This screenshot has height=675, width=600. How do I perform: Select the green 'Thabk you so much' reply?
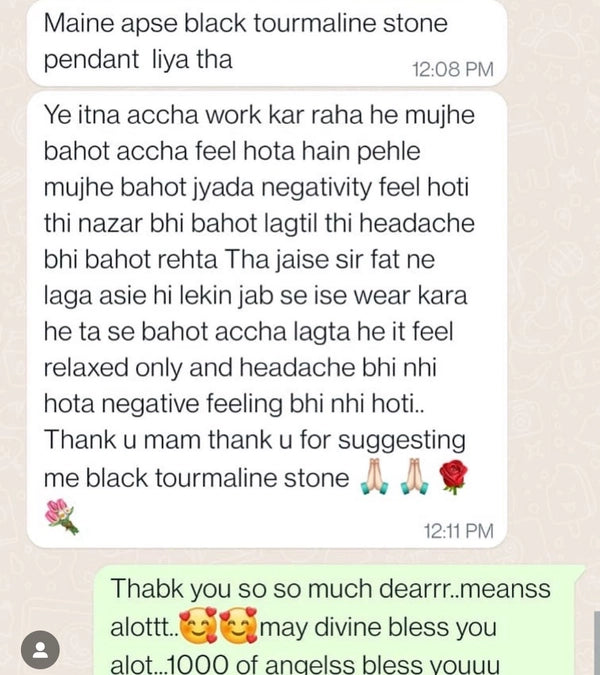point(340,621)
